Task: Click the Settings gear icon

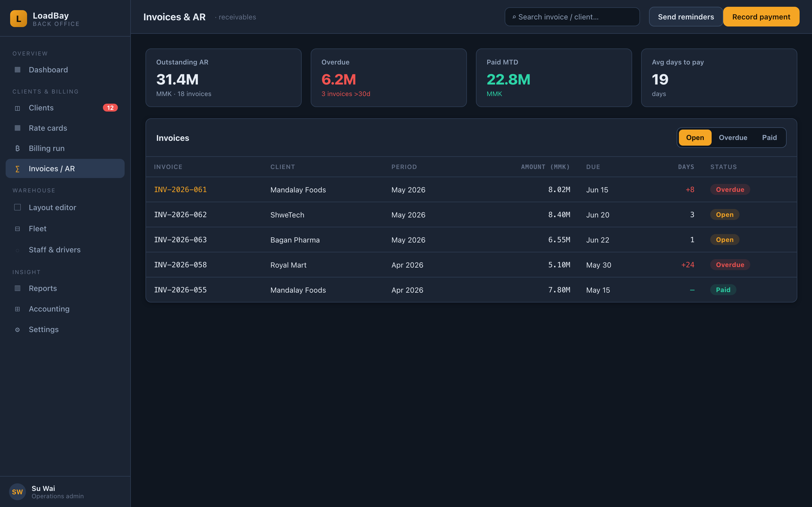Action: pos(17,330)
